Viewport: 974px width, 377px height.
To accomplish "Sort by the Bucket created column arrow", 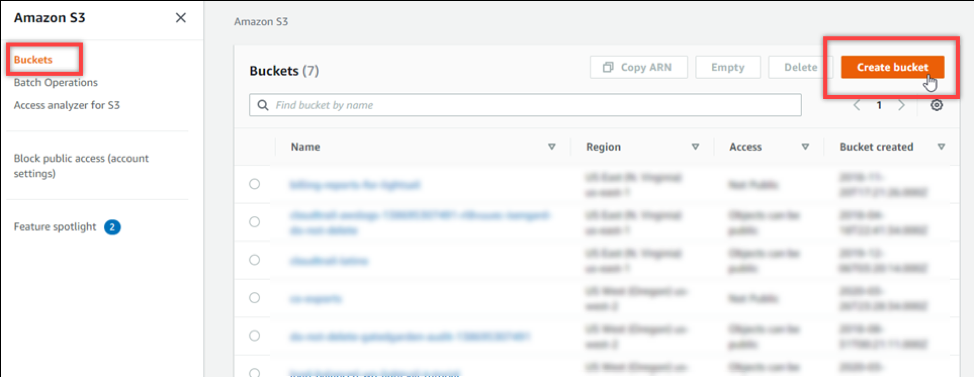I will point(941,147).
